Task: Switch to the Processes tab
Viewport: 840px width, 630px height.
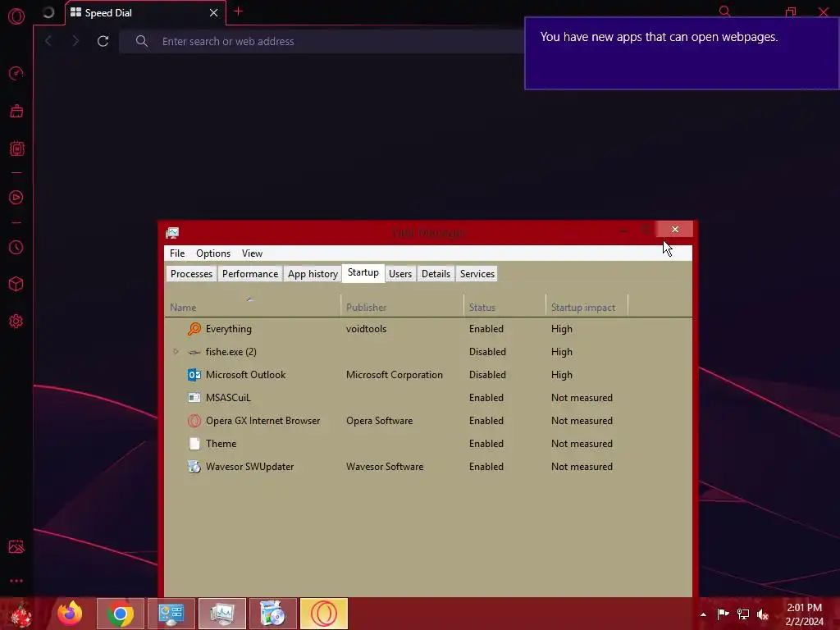Action: coord(191,274)
